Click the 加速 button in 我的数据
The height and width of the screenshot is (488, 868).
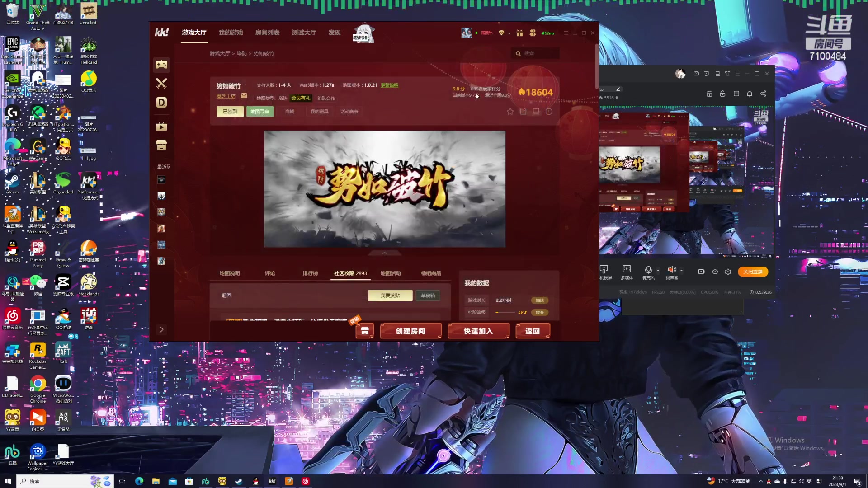539,300
